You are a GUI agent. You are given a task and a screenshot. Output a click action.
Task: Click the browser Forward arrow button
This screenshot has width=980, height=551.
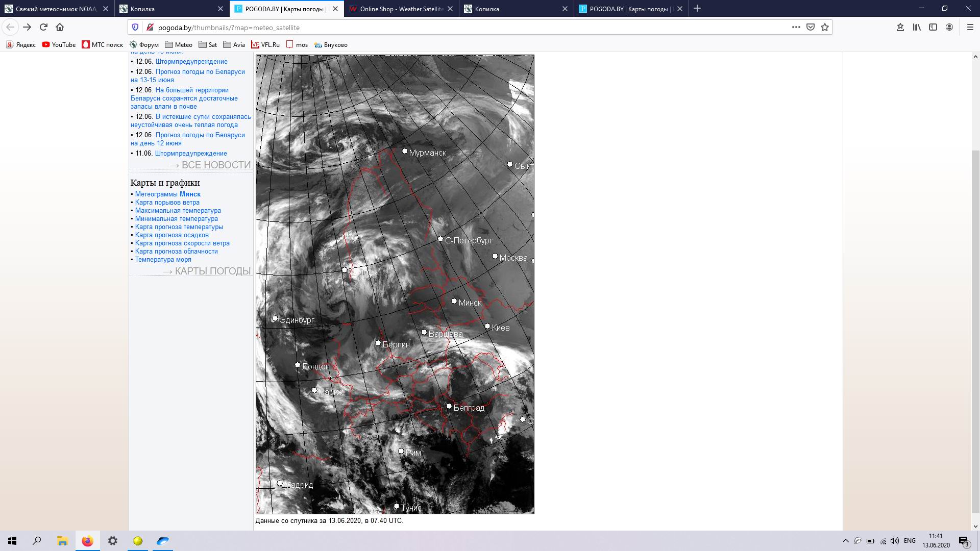(27, 27)
